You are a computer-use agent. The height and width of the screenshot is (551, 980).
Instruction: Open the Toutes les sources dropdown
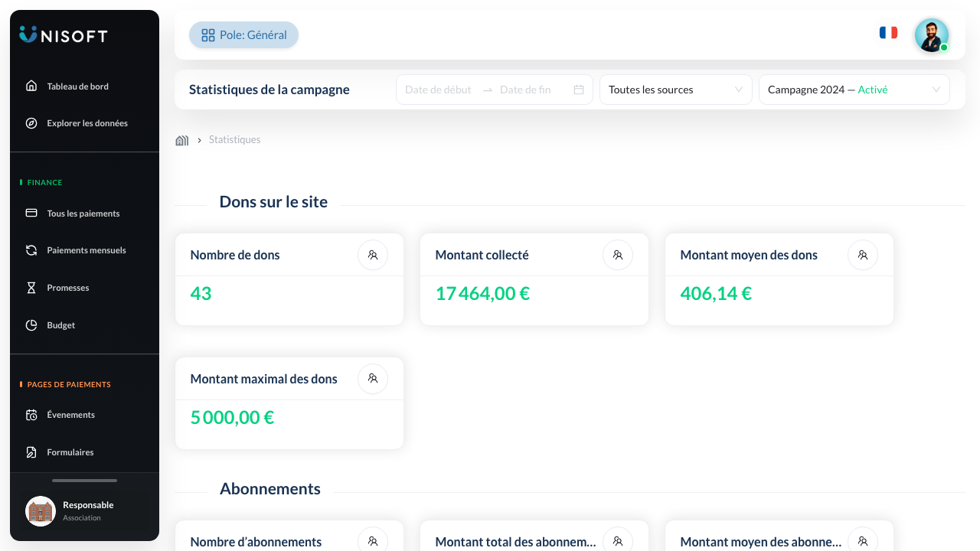click(676, 90)
